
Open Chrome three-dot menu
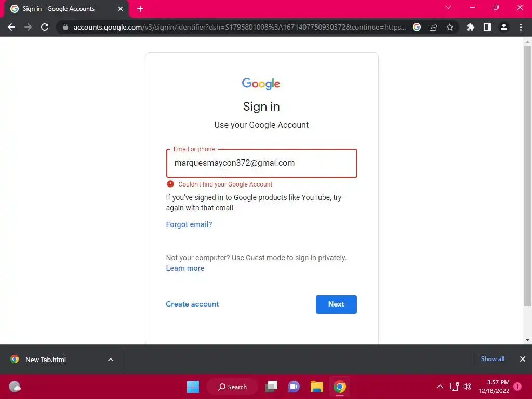(x=521, y=27)
